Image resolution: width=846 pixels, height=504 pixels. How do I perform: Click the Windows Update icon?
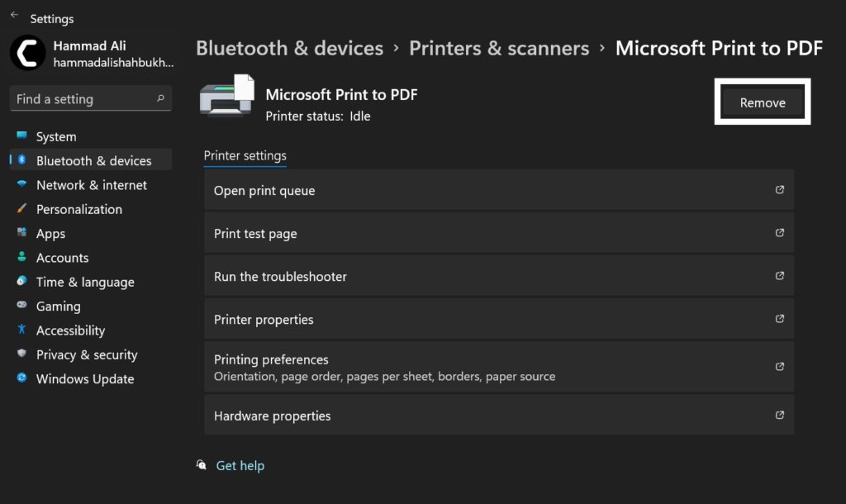click(x=21, y=378)
